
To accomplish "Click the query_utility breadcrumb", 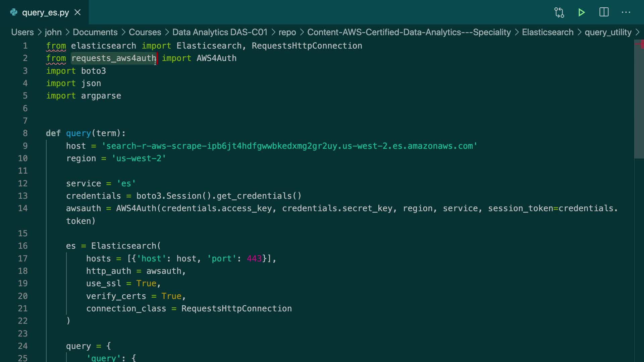I will (x=608, y=32).
